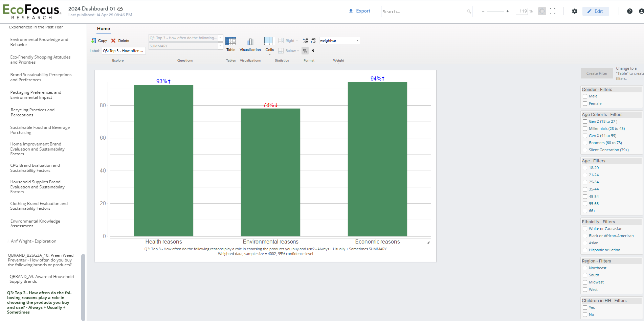Open the weightvar weight dropdown
Screen dimensions: 644x321
(339, 41)
